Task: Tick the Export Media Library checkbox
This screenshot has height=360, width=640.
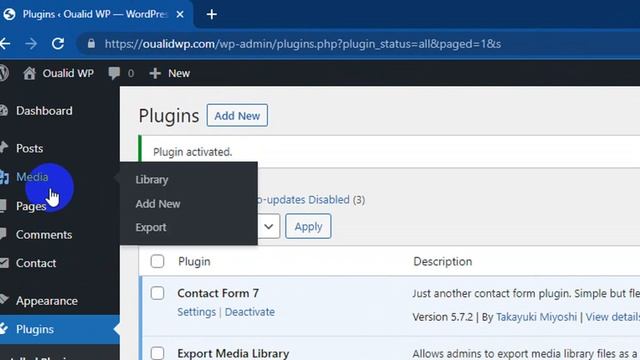Action: coord(157,353)
